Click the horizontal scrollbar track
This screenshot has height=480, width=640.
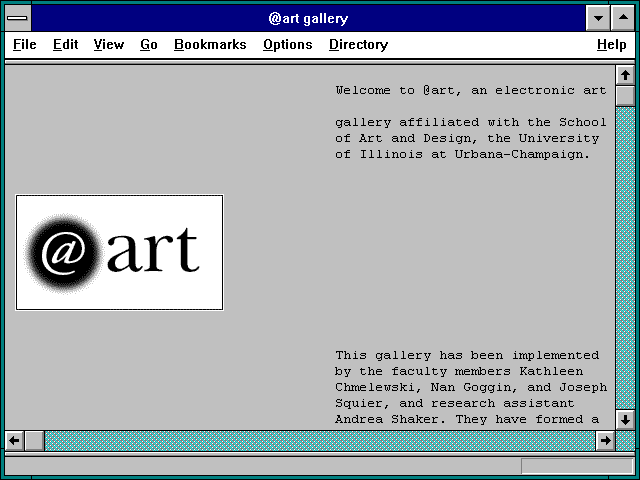point(320,441)
